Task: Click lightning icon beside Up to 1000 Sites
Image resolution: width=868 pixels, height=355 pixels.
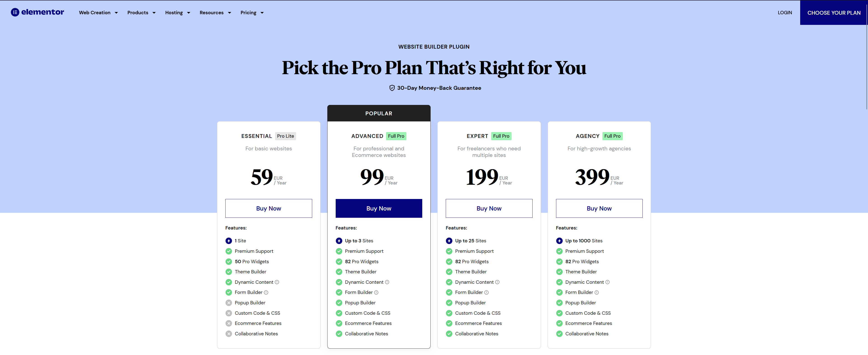Action: tap(559, 241)
